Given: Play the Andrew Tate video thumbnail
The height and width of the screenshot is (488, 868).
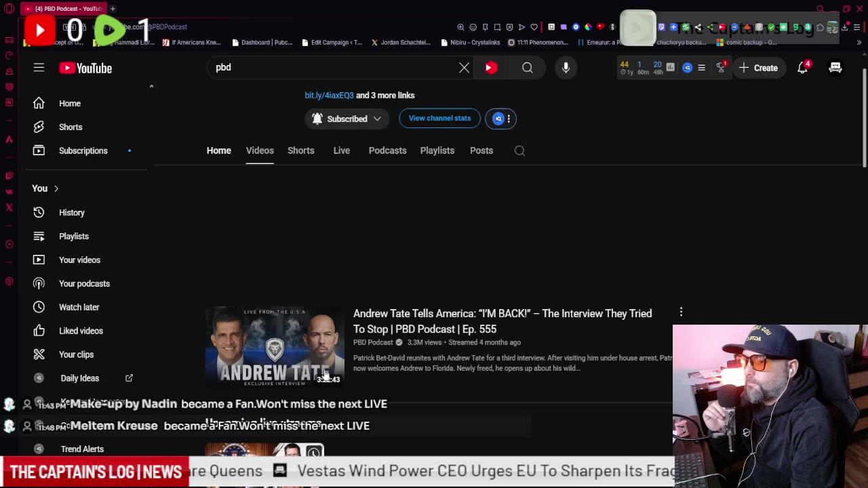Looking at the screenshot, I should [x=275, y=346].
